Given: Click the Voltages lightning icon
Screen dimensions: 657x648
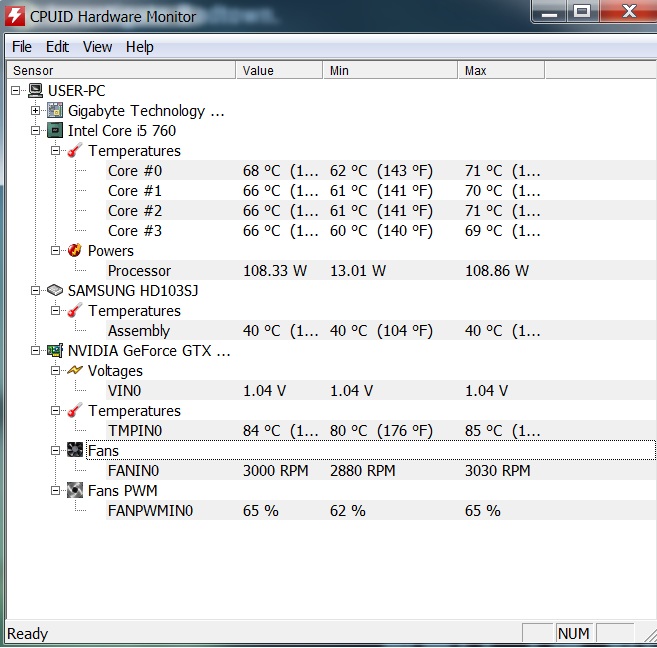Looking at the screenshot, I should (75, 371).
